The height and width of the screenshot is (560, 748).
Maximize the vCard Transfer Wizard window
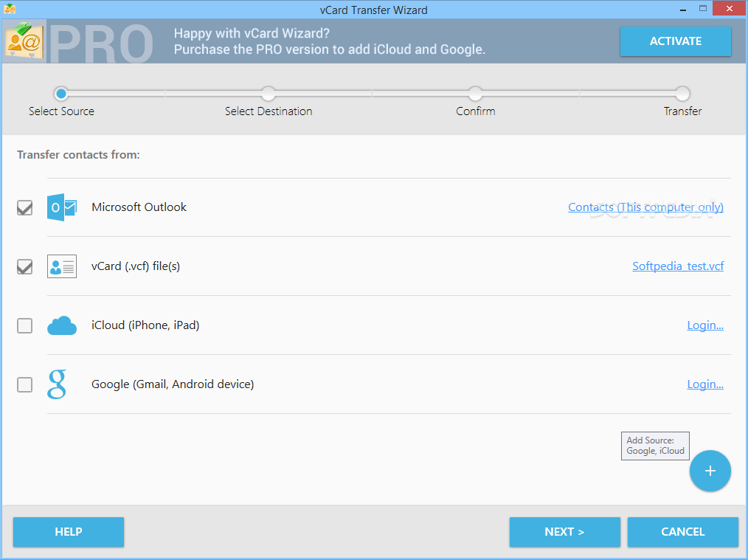(x=703, y=9)
